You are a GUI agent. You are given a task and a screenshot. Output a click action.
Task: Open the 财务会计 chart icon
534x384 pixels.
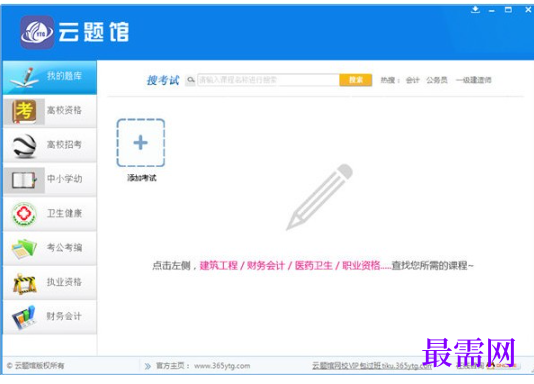(24, 317)
